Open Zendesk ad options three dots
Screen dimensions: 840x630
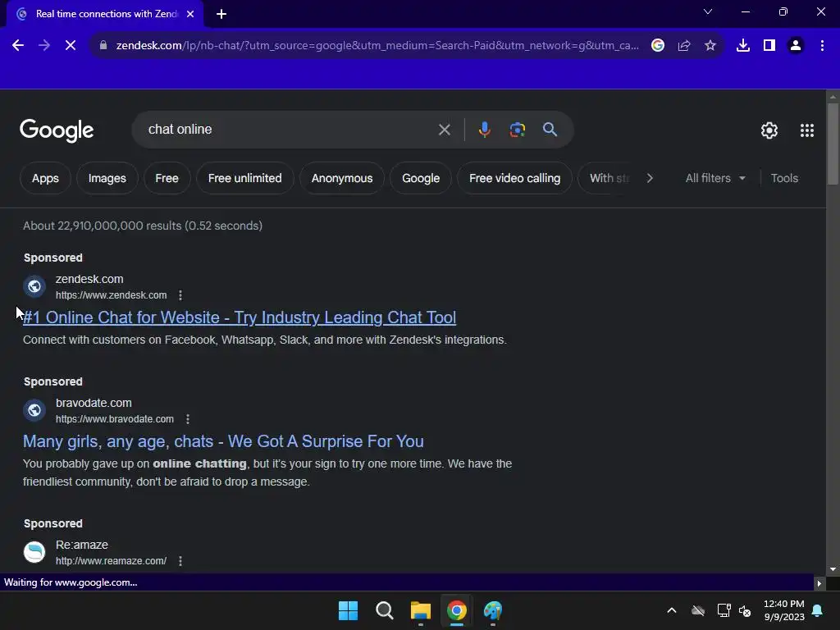(x=180, y=295)
